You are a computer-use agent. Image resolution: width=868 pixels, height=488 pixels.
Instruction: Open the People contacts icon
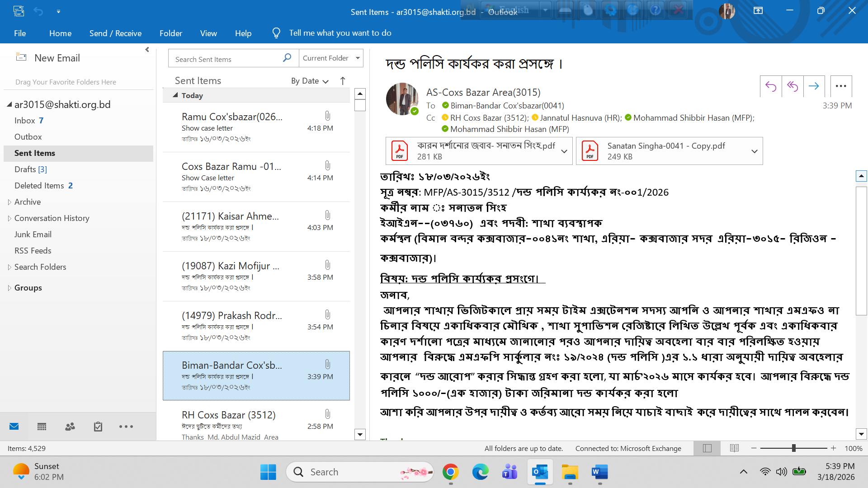click(70, 427)
